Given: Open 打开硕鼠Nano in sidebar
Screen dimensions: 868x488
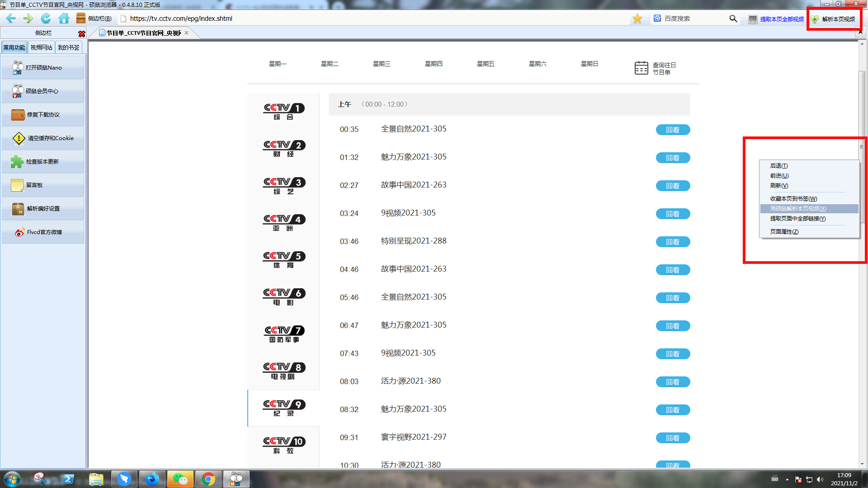Looking at the screenshot, I should [x=42, y=68].
